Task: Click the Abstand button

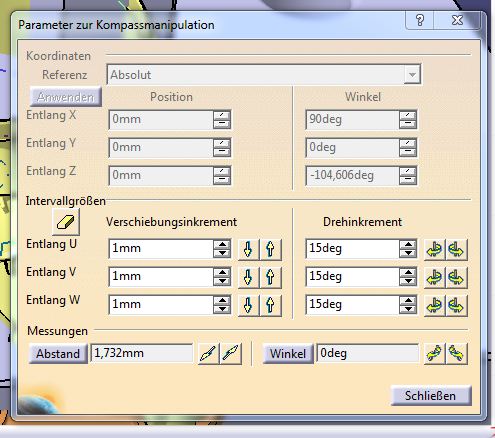Action: pyautogui.click(x=58, y=353)
